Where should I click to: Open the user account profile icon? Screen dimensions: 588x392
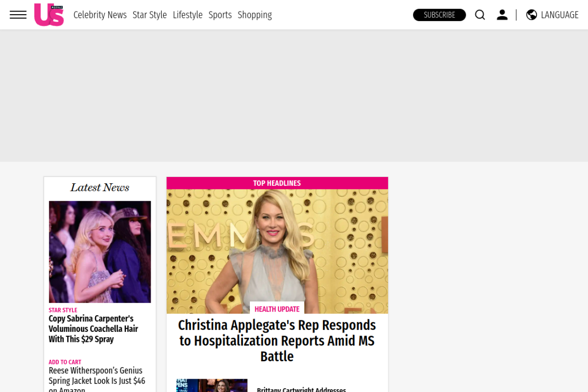point(502,15)
